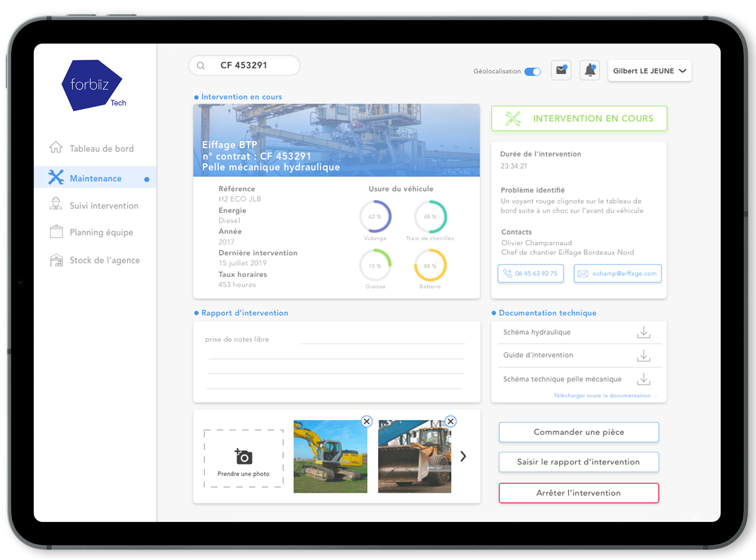
Task: Download the Guide d'intervention document
Action: point(644,355)
